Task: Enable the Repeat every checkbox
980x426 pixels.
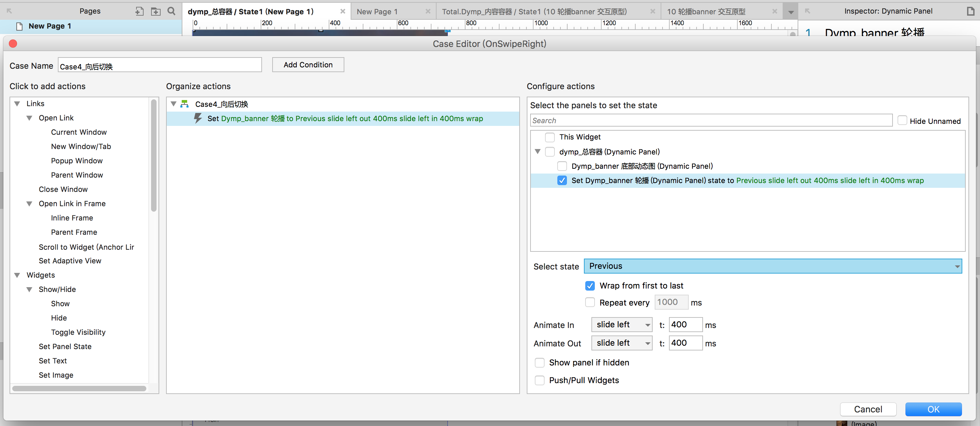Action: click(x=590, y=302)
